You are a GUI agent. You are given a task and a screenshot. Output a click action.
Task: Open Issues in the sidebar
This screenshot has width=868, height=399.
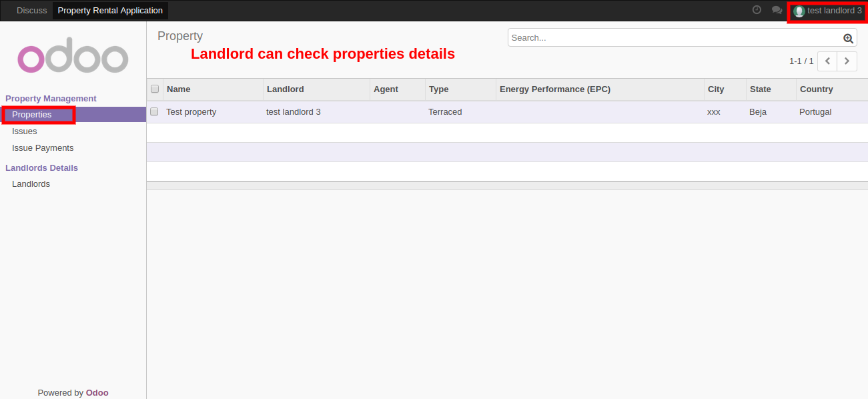tap(25, 131)
